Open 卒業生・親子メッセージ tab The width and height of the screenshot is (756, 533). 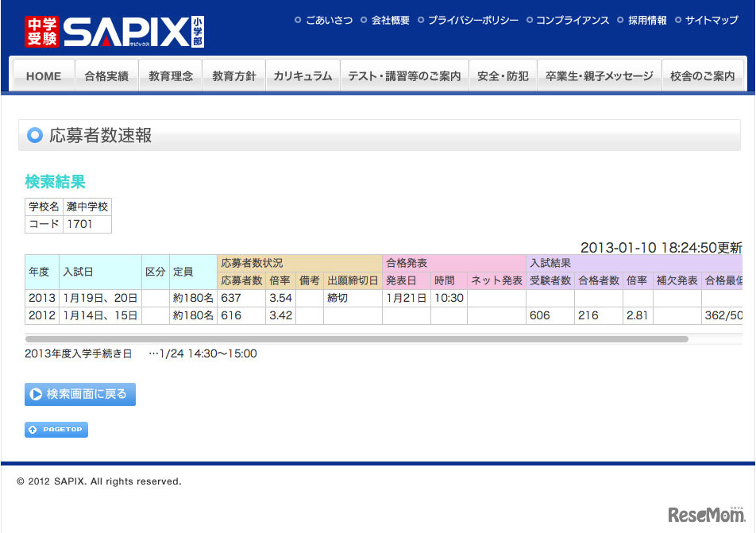[x=600, y=76]
